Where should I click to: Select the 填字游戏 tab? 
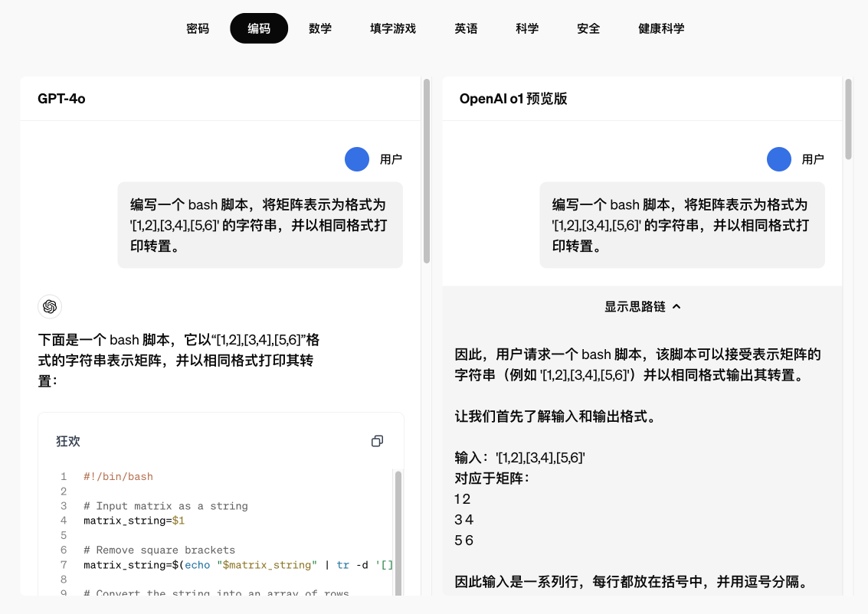[x=392, y=28]
